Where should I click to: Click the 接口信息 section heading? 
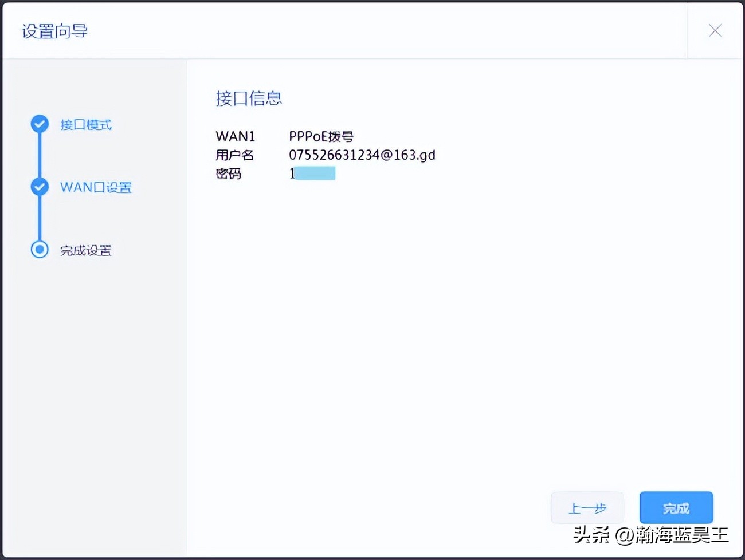pos(249,98)
